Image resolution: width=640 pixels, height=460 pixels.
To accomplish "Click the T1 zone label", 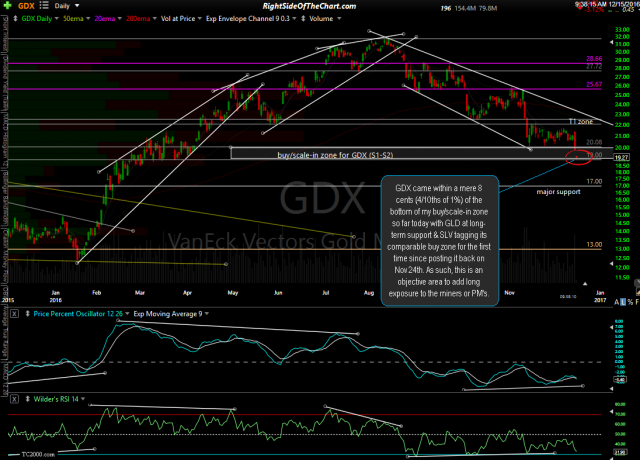I will (581, 122).
